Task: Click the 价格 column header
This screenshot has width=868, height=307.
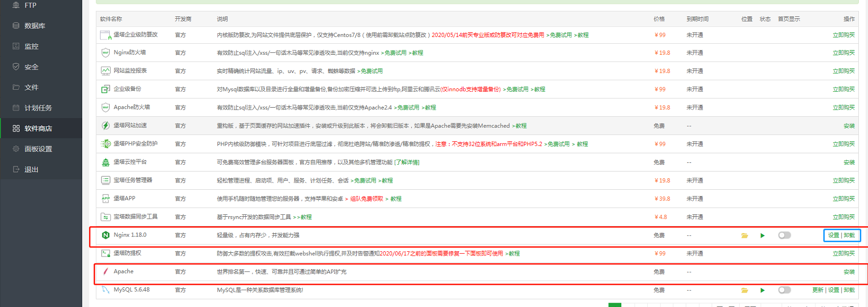Action: (659, 19)
